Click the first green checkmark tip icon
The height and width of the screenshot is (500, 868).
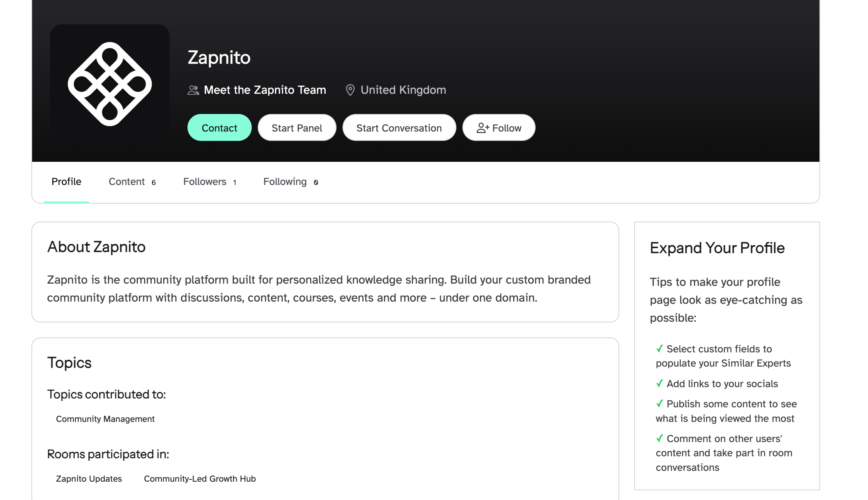tap(660, 349)
